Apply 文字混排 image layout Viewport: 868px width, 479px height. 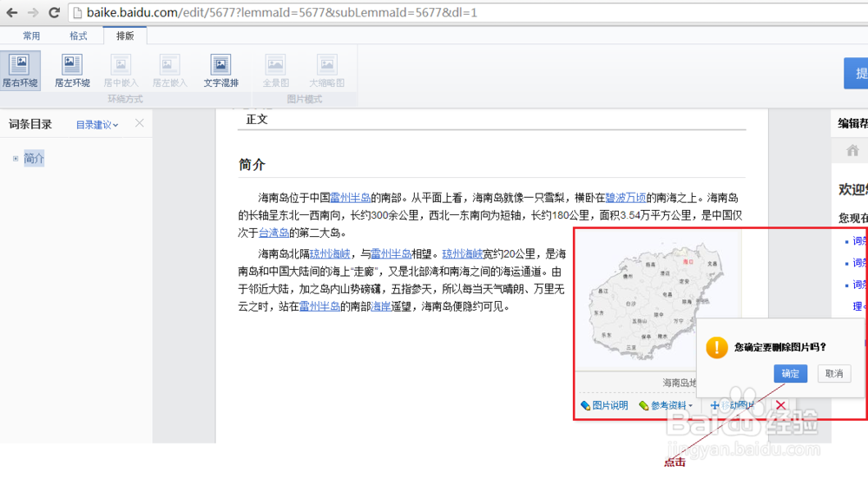coord(220,71)
